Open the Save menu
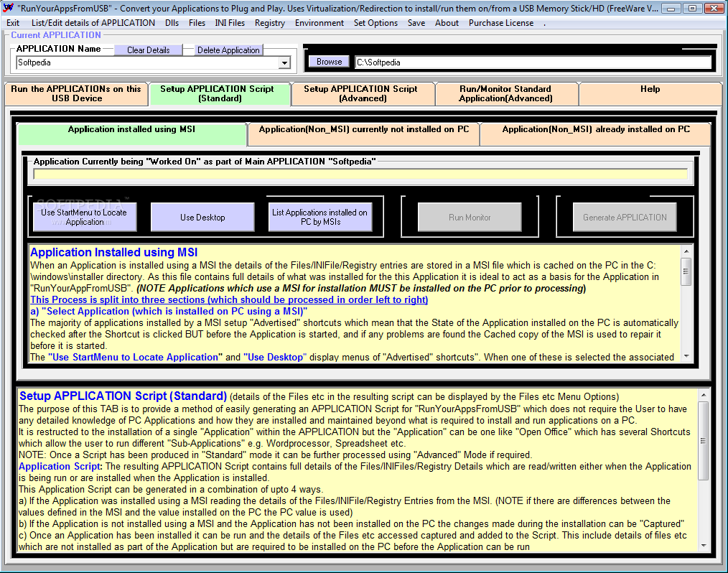Image resolution: width=728 pixels, height=573 pixels. pos(416,23)
